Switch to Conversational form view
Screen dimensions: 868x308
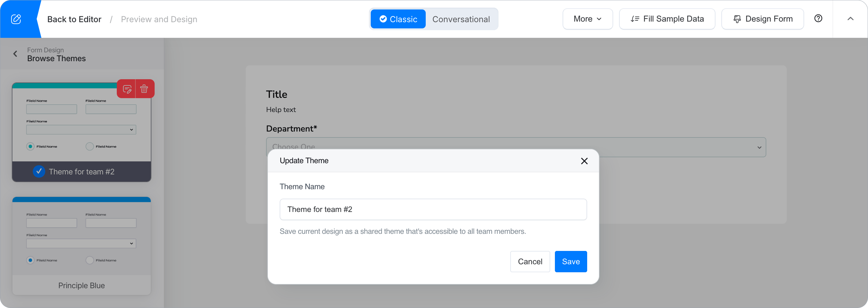(461, 19)
